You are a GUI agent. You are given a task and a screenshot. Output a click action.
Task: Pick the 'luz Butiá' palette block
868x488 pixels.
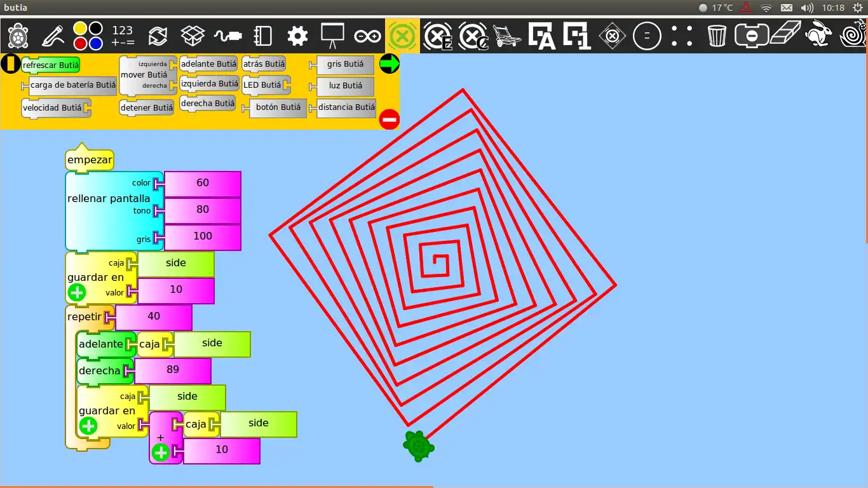tap(342, 86)
